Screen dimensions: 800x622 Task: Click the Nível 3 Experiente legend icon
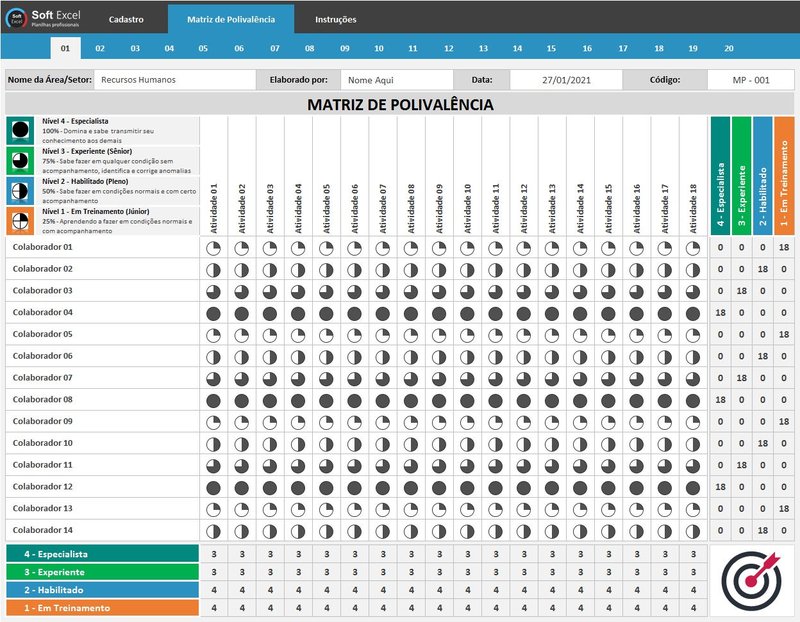[20, 161]
